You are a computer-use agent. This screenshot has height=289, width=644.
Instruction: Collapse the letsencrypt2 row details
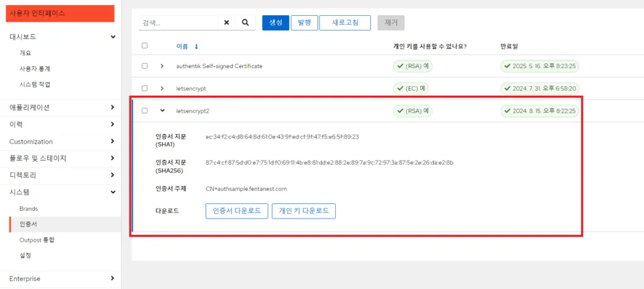162,111
